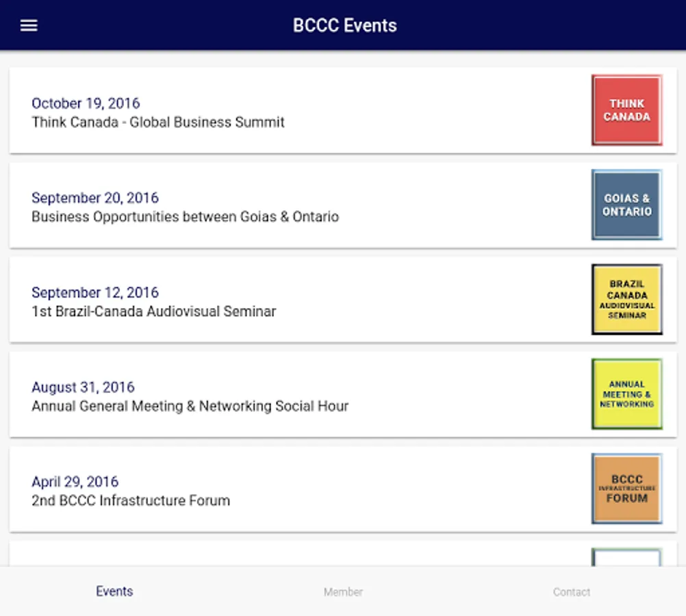Click the October 19, 2016 date
The width and height of the screenshot is (686, 616).
[86, 103]
